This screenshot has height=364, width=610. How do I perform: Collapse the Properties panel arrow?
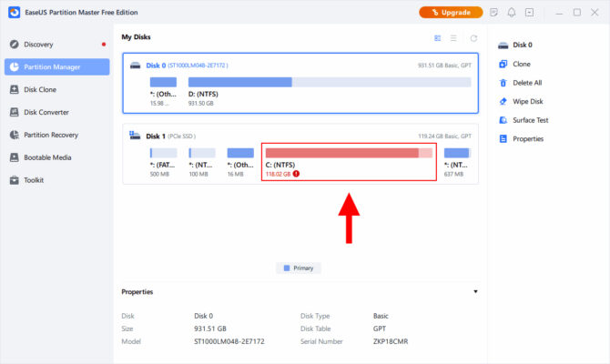pyautogui.click(x=474, y=292)
